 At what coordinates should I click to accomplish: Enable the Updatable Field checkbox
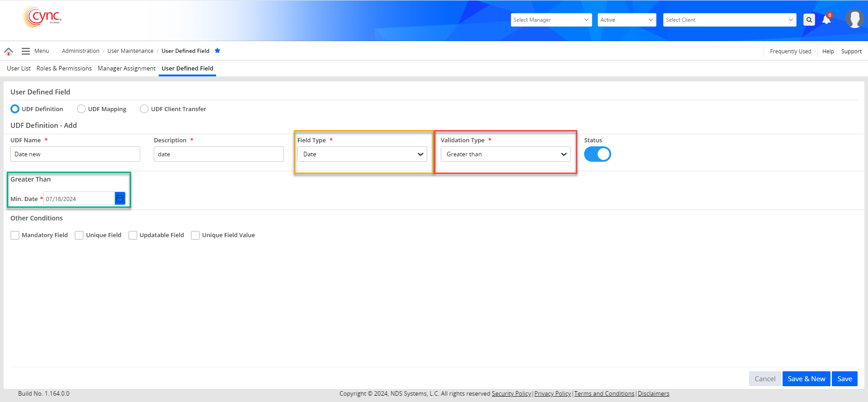coord(133,235)
